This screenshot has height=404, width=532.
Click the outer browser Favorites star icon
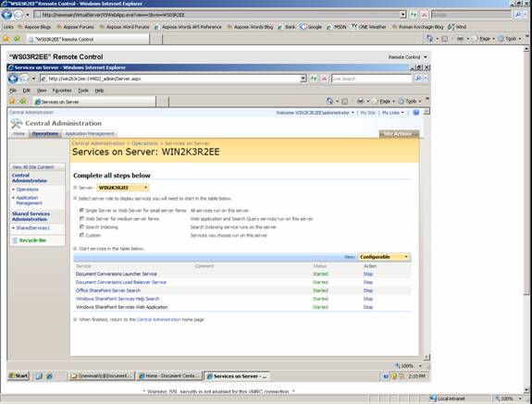pyautogui.click(x=6, y=39)
